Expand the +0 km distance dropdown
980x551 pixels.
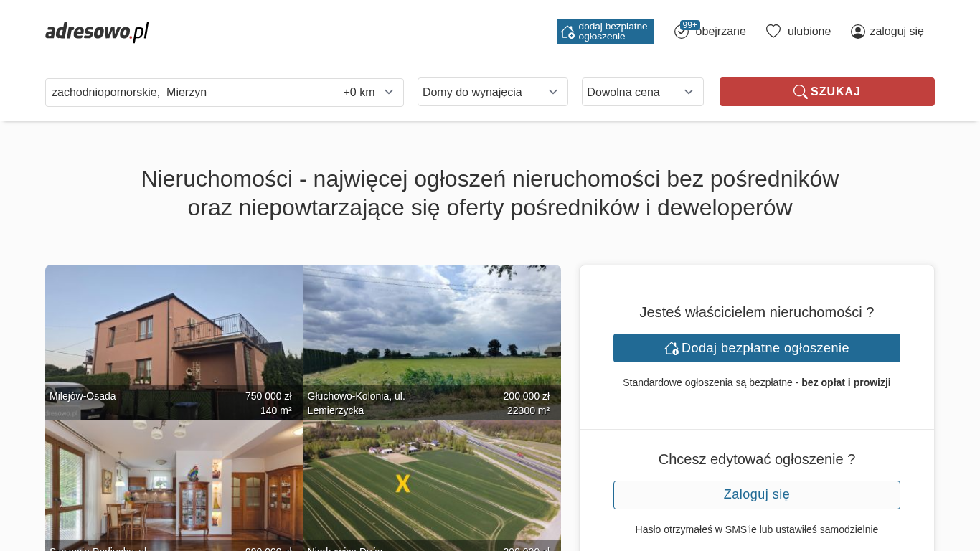(369, 93)
